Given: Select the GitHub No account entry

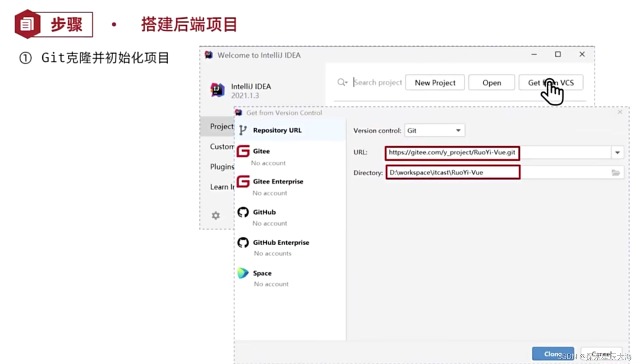Looking at the screenshot, I should click(x=270, y=223).
